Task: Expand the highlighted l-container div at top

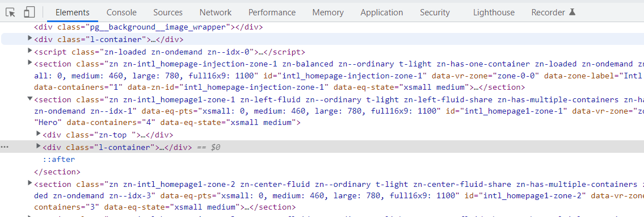Action: tap(30, 38)
